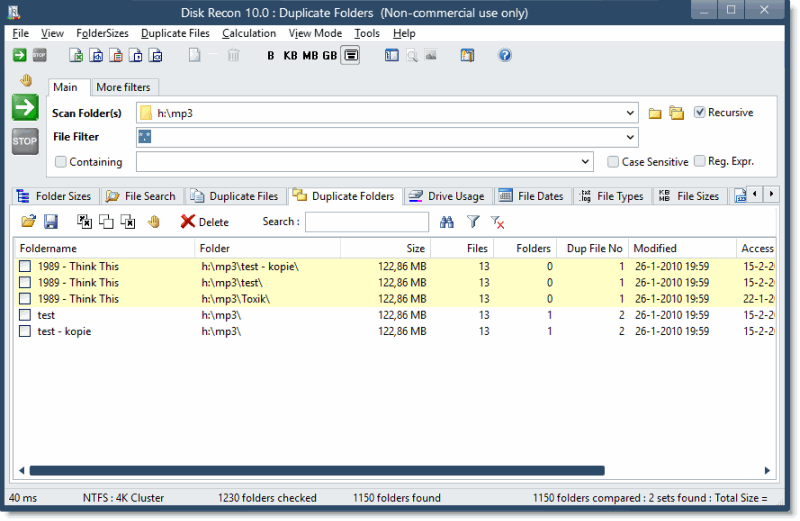800x521 pixels.
Task: Open the blue help question mark icon
Action: 505,55
